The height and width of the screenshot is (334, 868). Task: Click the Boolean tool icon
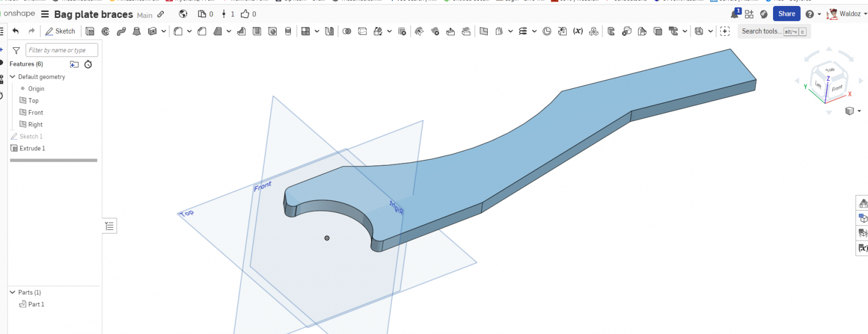click(x=347, y=31)
